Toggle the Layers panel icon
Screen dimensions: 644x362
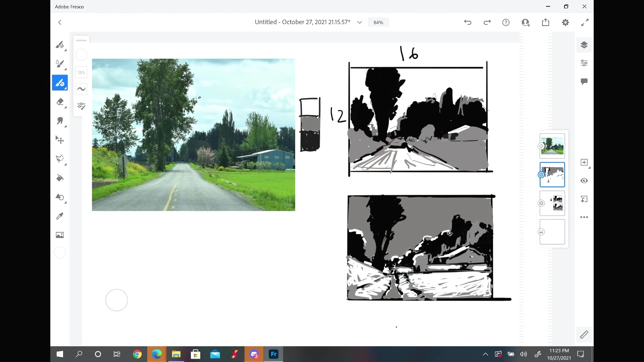click(584, 45)
